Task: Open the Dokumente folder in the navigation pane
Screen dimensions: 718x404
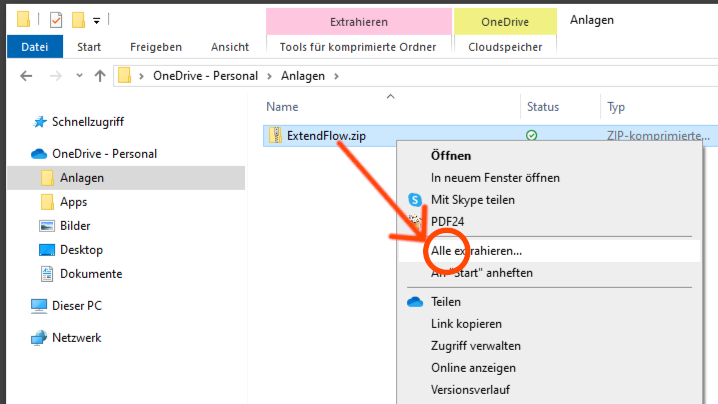Action: point(91,274)
